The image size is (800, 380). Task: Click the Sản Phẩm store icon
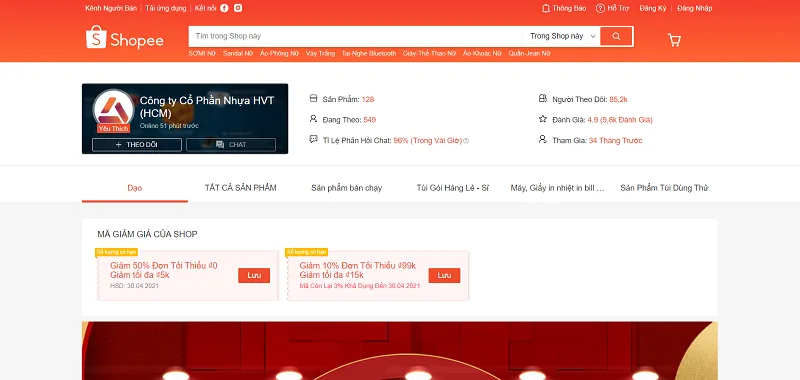pyautogui.click(x=313, y=98)
